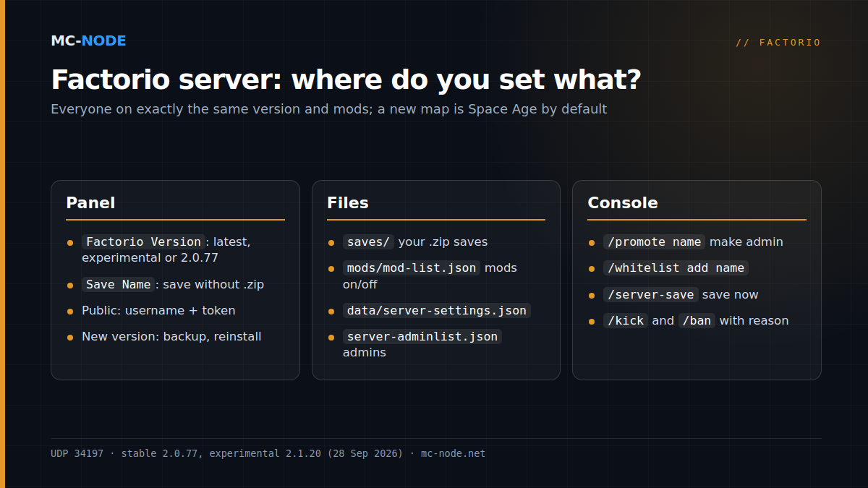The image size is (868, 488).
Task: Click the '/ban' command
Action: [697, 320]
